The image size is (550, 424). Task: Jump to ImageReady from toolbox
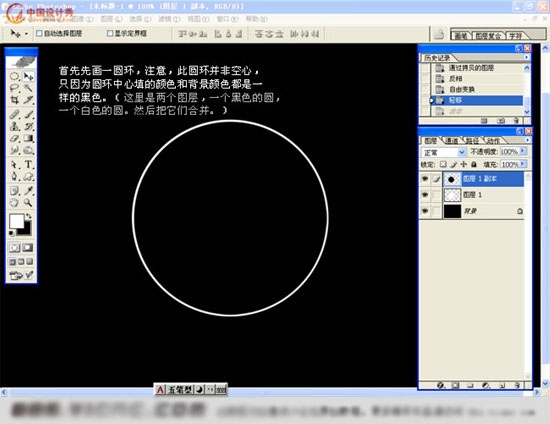[x=21, y=275]
